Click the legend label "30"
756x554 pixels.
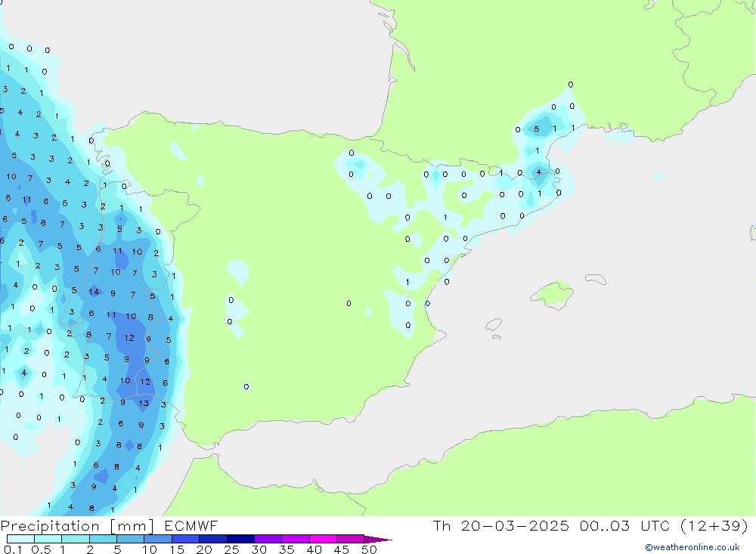coord(259,549)
